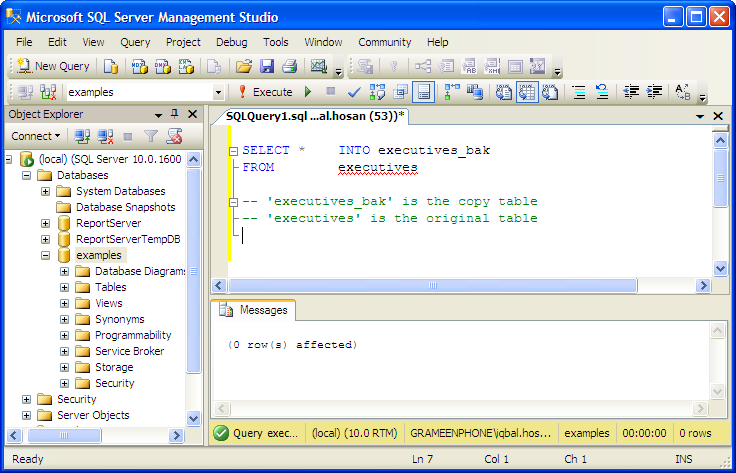Click the Connect Object Explorer icon
736x473 pixels.
[82, 136]
